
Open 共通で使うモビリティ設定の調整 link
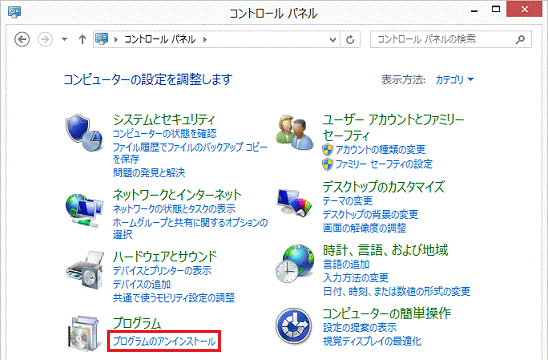coord(174,298)
